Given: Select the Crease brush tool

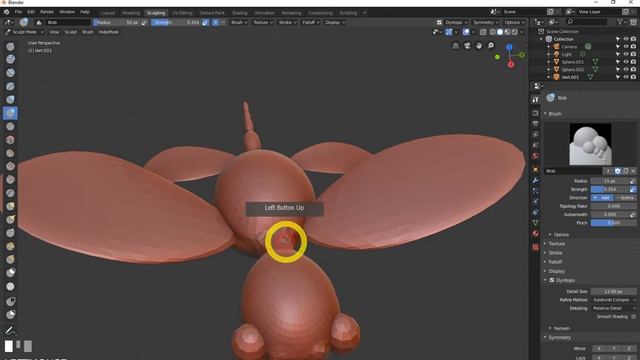Looking at the screenshot, I should pyautogui.click(x=10, y=127).
